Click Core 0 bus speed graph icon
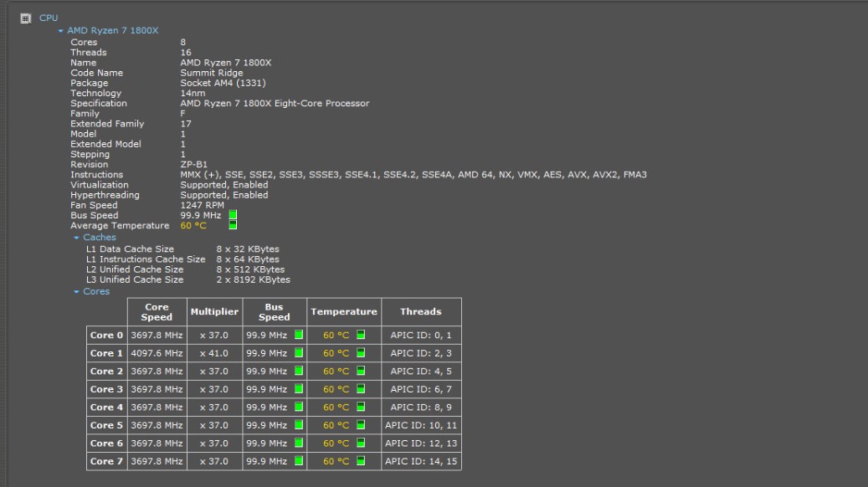This screenshot has width=868, height=487. coord(299,334)
